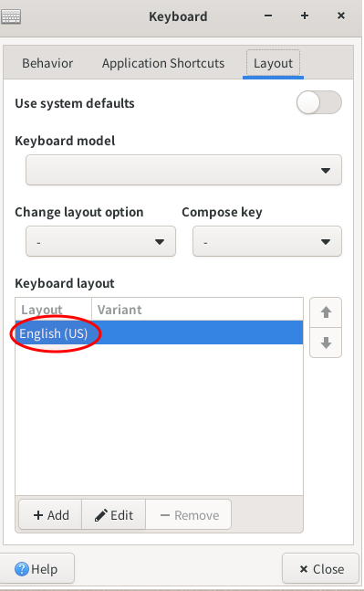
Task: Click the keyboard icon in the title bar
Action: click(11, 16)
